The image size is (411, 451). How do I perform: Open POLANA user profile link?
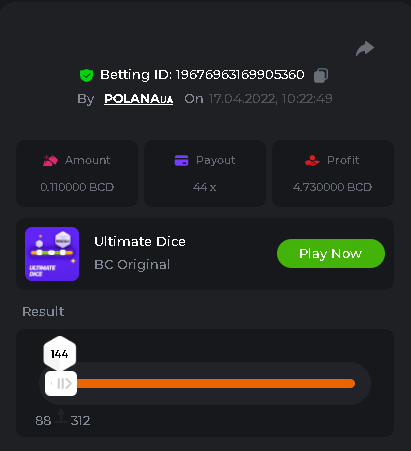[x=138, y=99]
